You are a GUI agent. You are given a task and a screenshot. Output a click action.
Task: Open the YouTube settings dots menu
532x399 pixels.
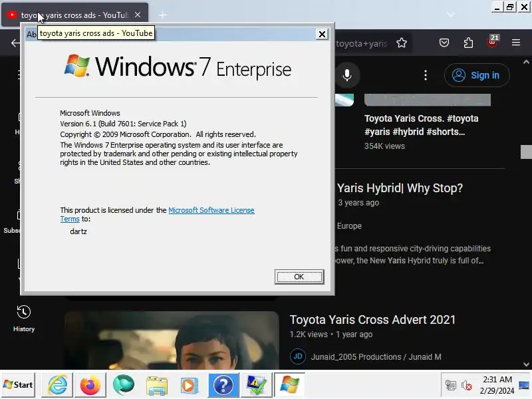pos(426,75)
